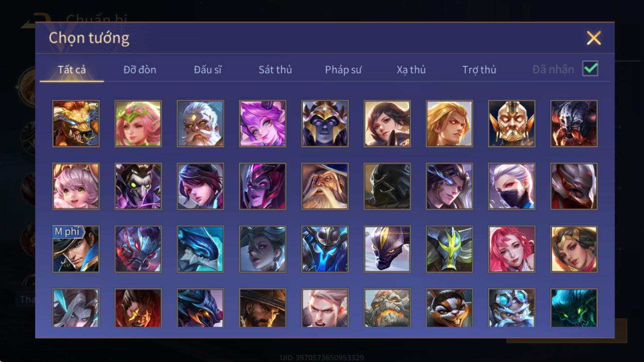Screen dimensions: 644x362
Task: Pick the masked white-haired ninja hero
Action: pos(512,187)
